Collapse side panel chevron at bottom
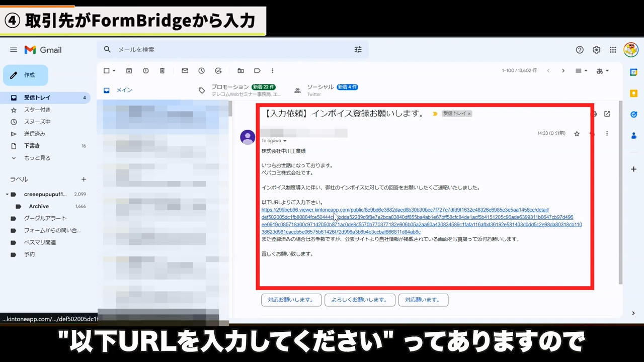Viewport: 644px width, 362px height. [x=633, y=313]
